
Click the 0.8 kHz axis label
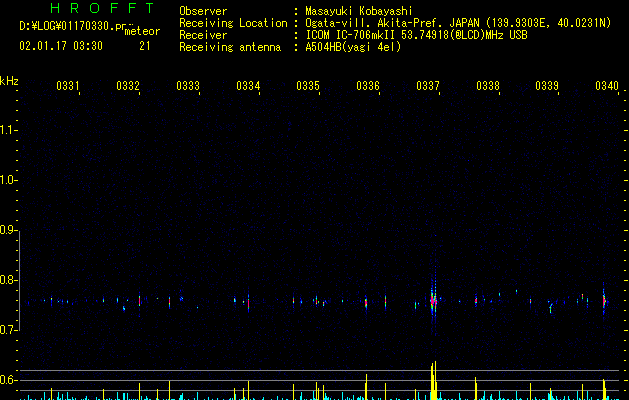pyautogui.click(x=9, y=280)
